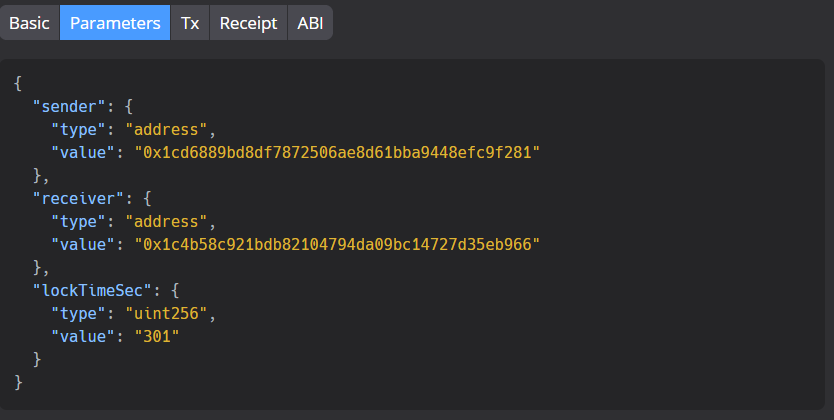Click the receiver's "address" type value
834x420 pixels.
(x=168, y=221)
